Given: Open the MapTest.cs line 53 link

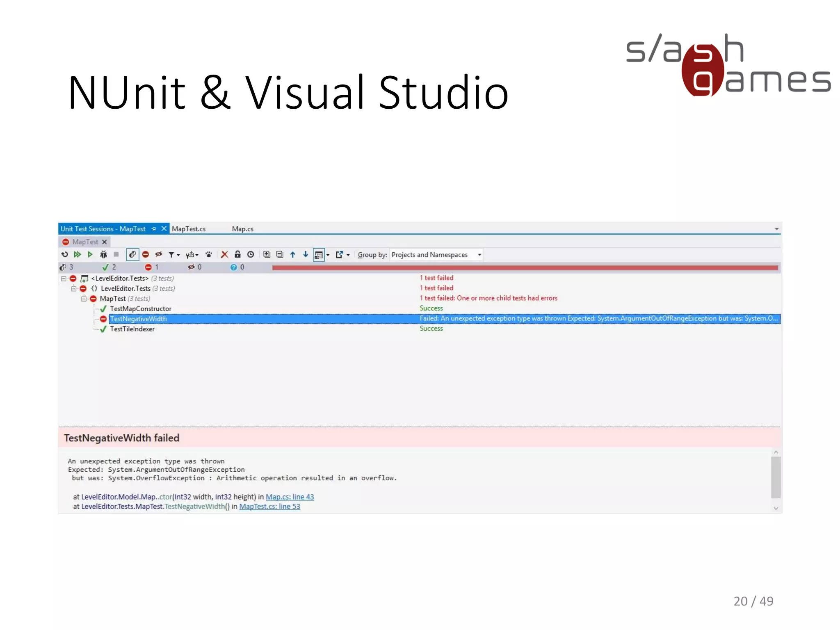Looking at the screenshot, I should (x=269, y=507).
